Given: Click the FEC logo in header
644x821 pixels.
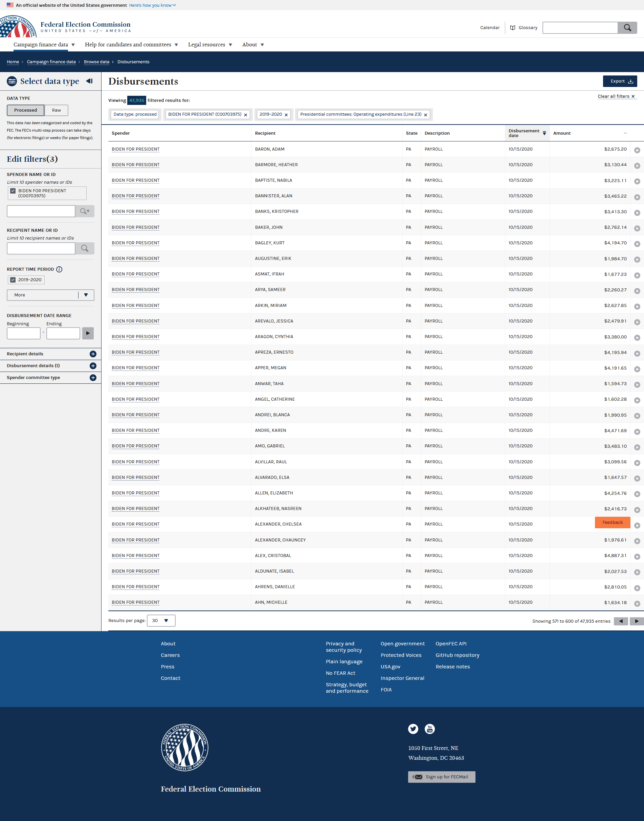Looking at the screenshot, I should [x=18, y=26].
